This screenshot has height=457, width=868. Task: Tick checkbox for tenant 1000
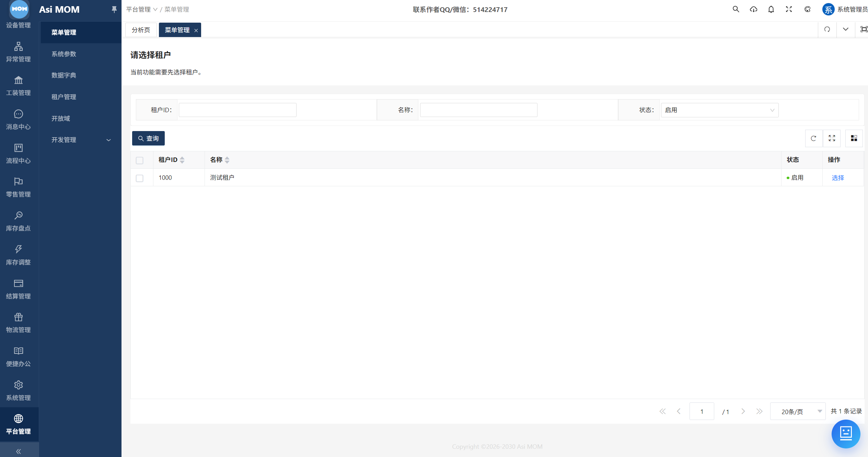coord(139,178)
